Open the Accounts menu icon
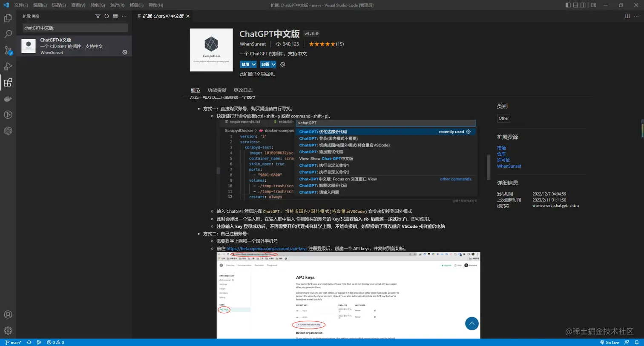Screen dimensions: 644x346 point(8,315)
